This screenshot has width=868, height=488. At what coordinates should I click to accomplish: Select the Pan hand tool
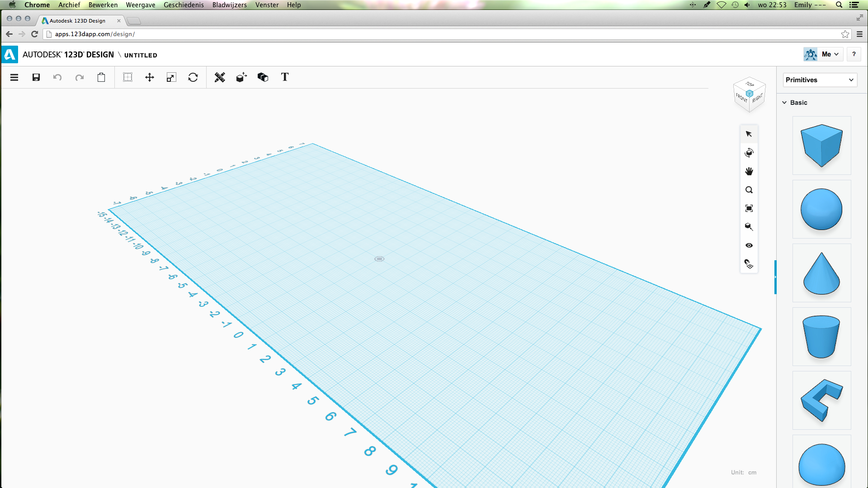click(749, 171)
